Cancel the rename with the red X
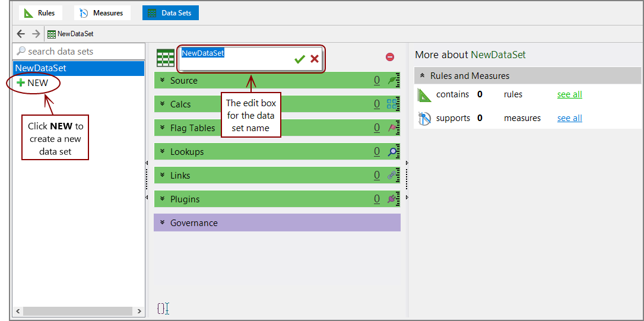 (x=315, y=59)
